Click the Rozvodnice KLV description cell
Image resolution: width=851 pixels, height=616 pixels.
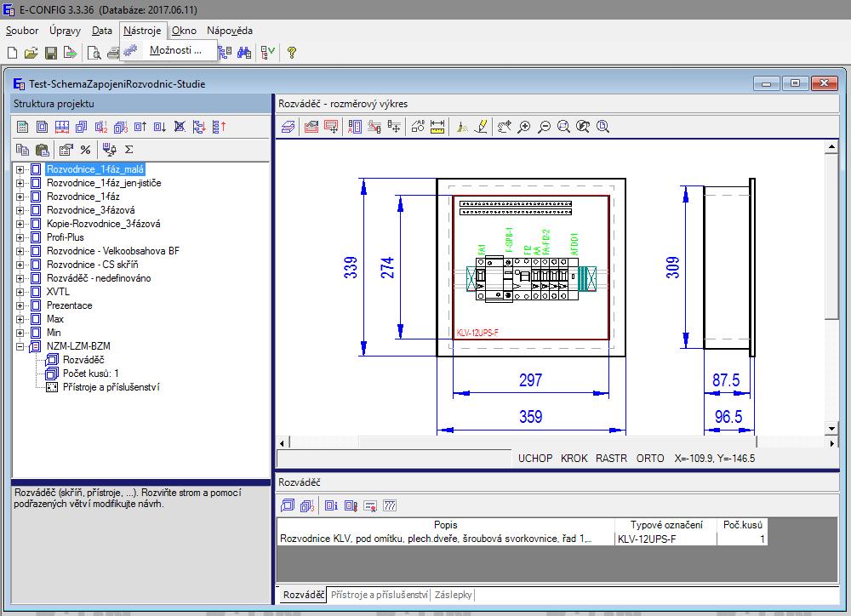pos(446,539)
